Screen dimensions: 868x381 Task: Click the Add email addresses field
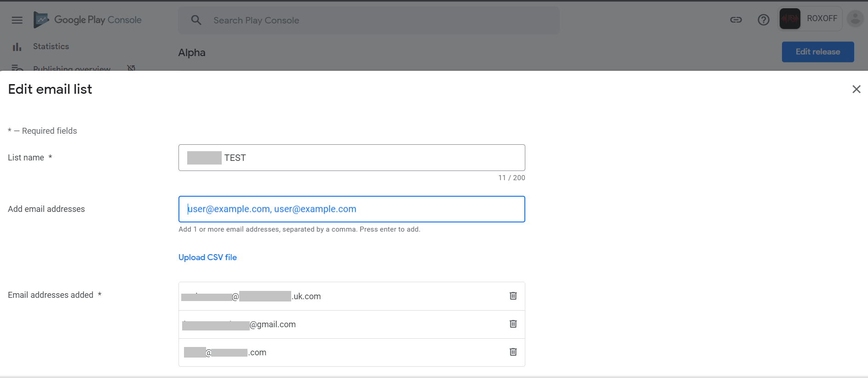click(351, 209)
